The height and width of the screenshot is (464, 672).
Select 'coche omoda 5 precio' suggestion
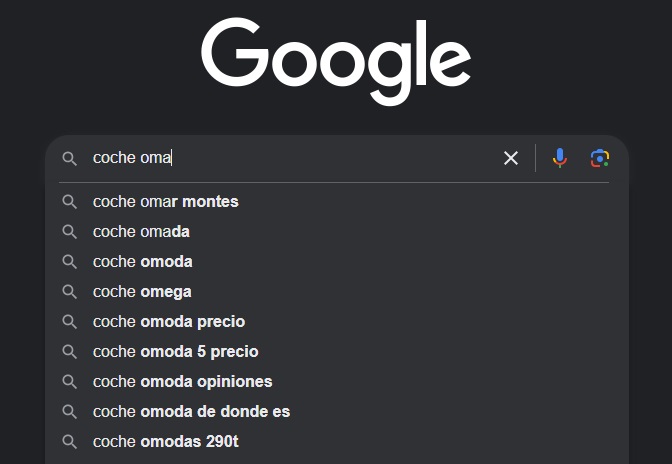point(175,351)
